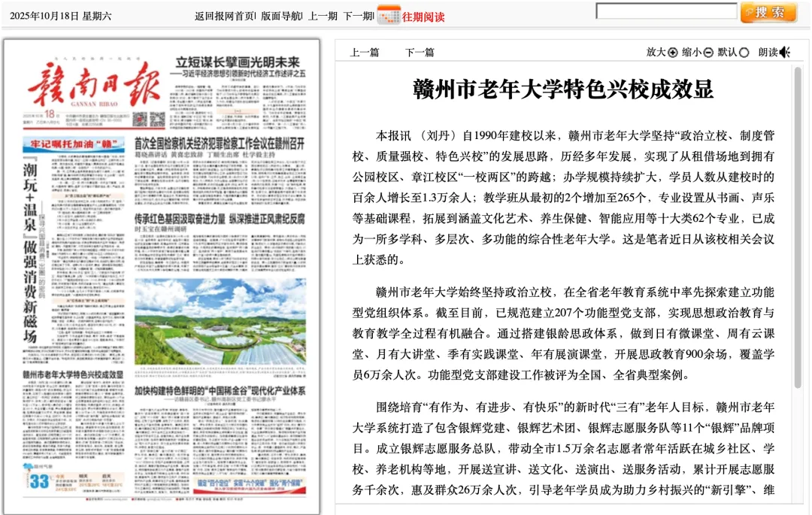This screenshot has height=515, width=812.
Task: Go to 返回报网首页
Action: click(225, 16)
